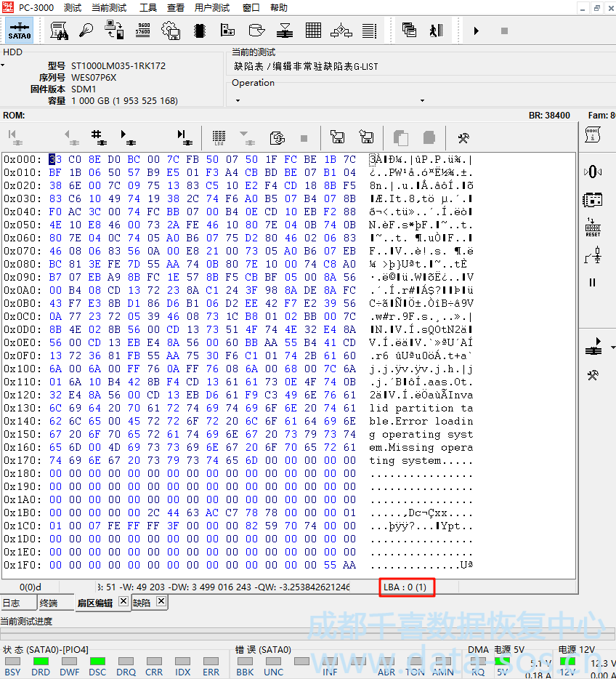Click the SATA0 port button
The image size is (616, 679).
click(x=20, y=31)
